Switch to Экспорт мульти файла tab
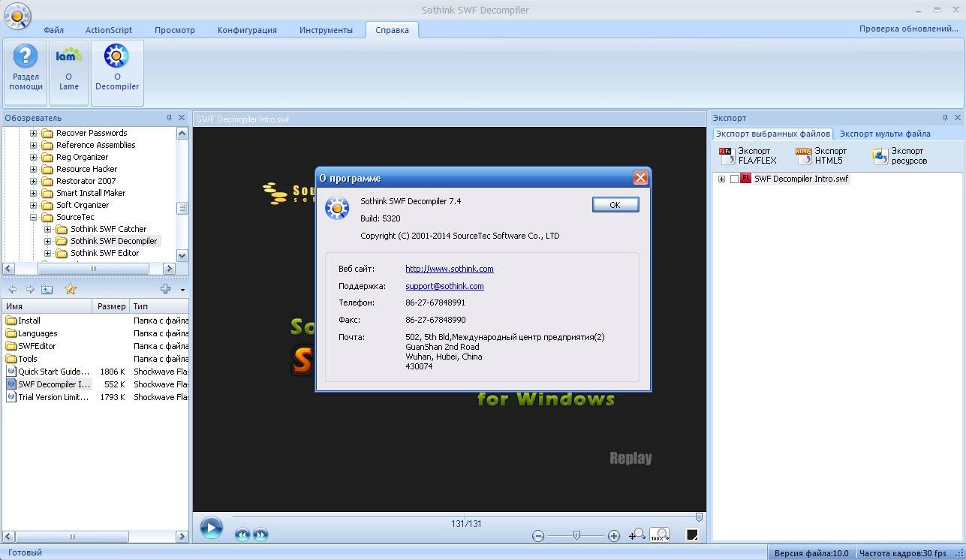Viewport: 966px width, 560px height. point(885,134)
